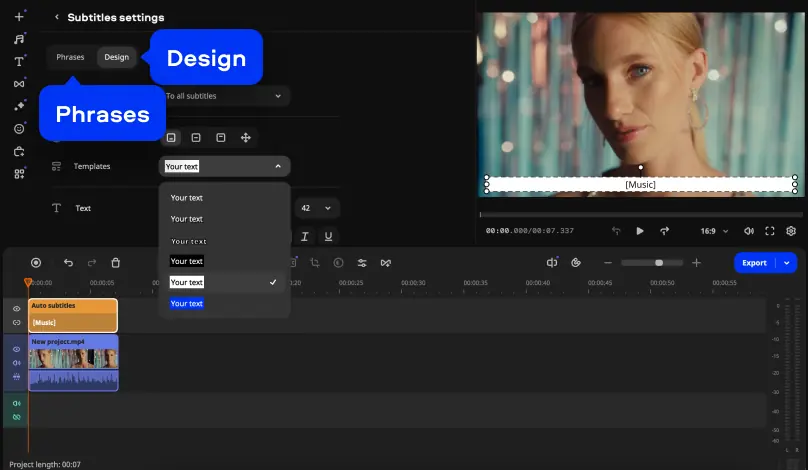
Task: Switch to the Phrases tab
Action: [70, 57]
